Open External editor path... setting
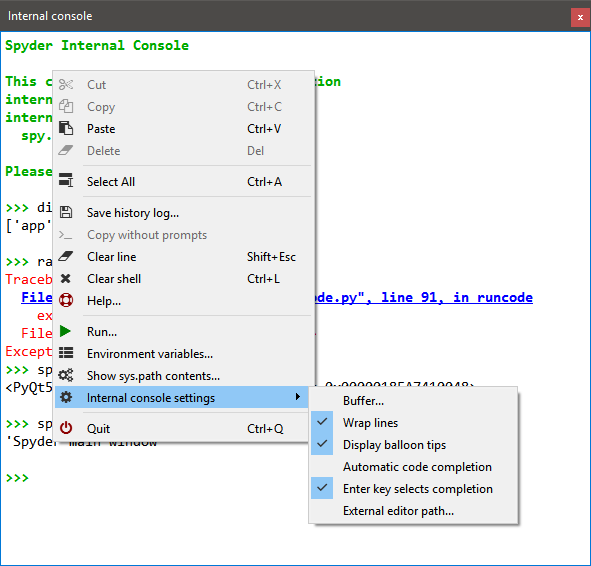 coord(413,511)
